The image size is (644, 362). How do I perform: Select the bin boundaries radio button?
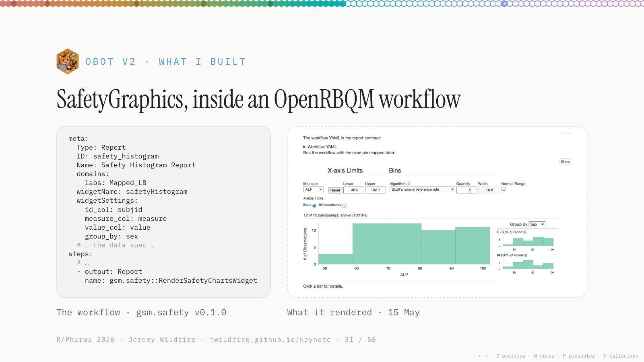click(x=344, y=206)
